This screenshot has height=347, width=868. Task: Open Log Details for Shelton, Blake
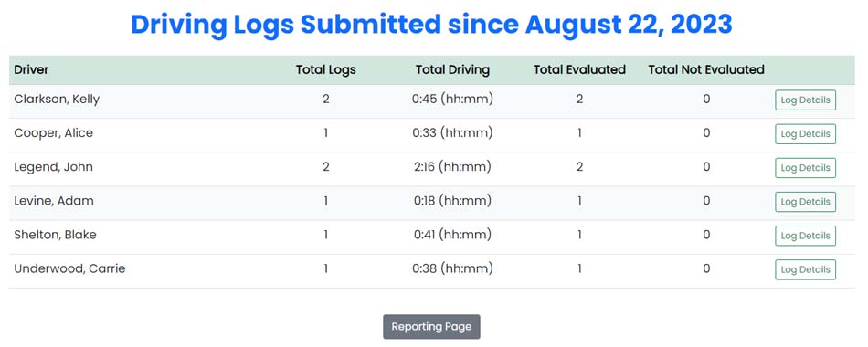tap(805, 236)
